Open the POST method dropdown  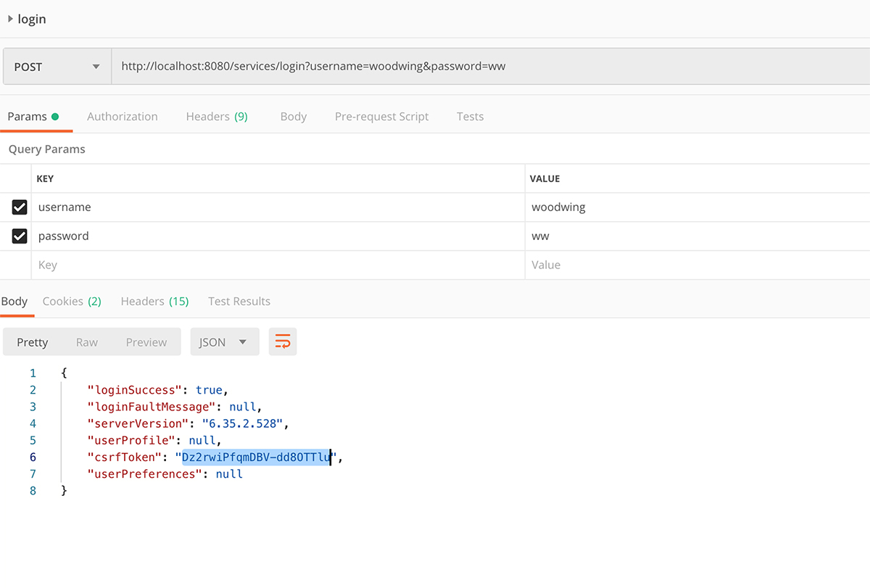(57, 67)
